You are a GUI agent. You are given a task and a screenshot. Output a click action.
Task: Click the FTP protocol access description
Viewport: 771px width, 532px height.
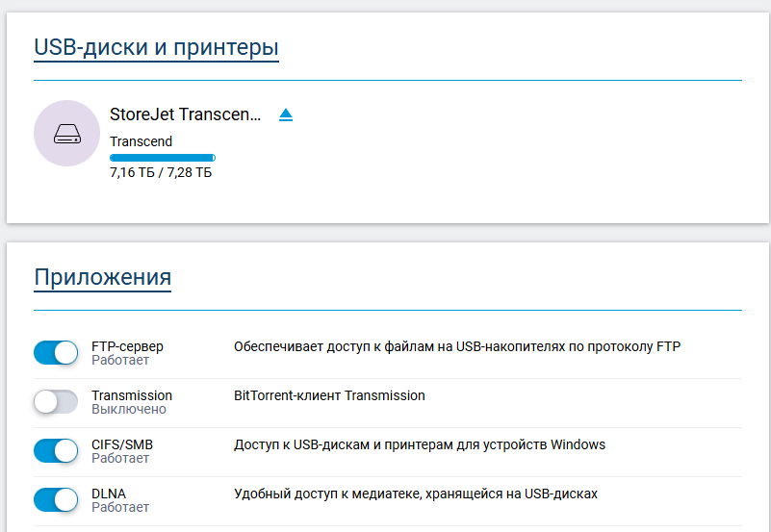click(x=456, y=346)
